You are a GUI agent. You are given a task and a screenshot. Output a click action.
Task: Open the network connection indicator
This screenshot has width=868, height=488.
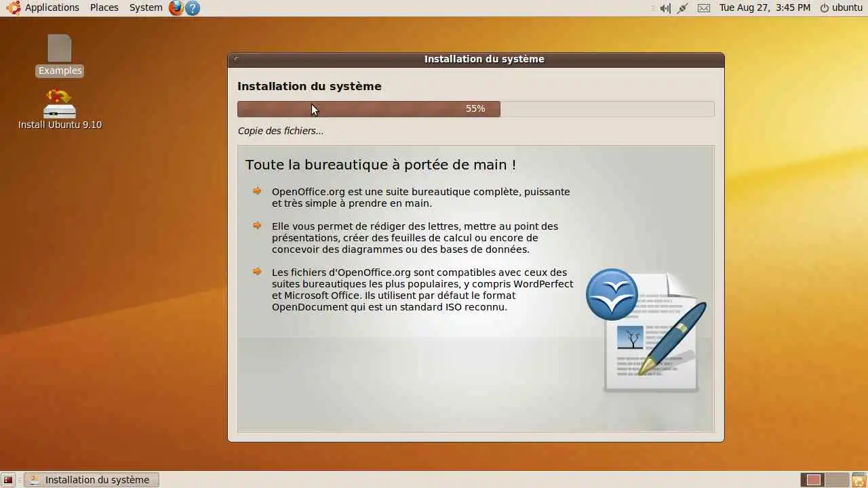pyautogui.click(x=683, y=8)
